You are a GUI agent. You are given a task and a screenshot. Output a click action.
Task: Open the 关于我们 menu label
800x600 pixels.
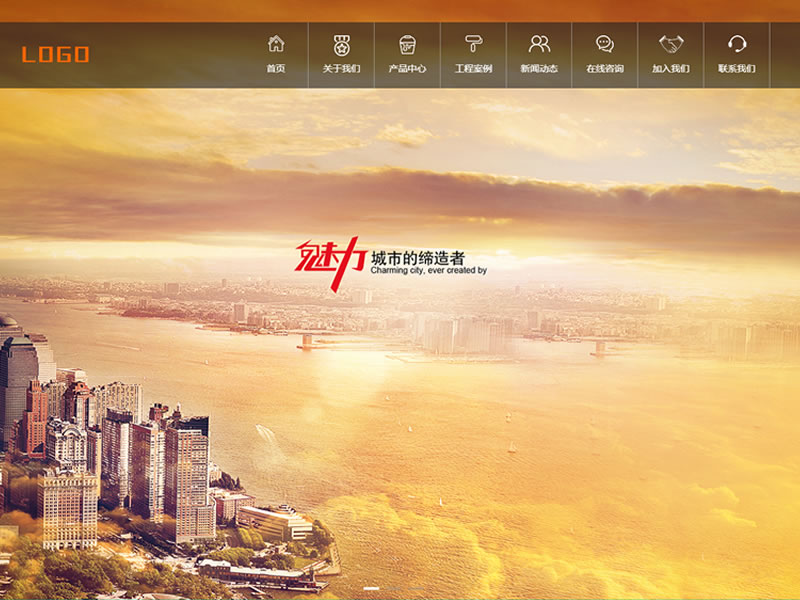[341, 68]
